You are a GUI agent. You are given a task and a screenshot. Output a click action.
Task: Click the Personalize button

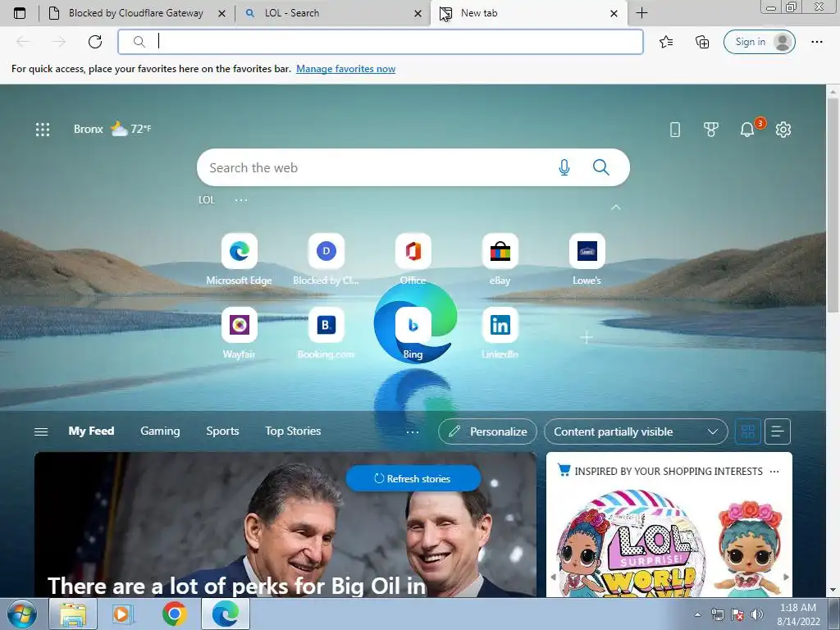[487, 431]
